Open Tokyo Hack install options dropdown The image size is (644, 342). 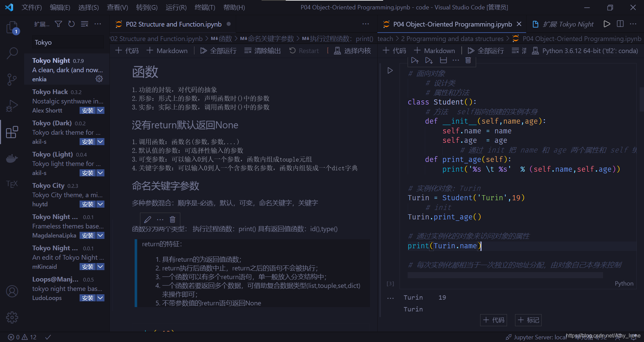tap(100, 111)
